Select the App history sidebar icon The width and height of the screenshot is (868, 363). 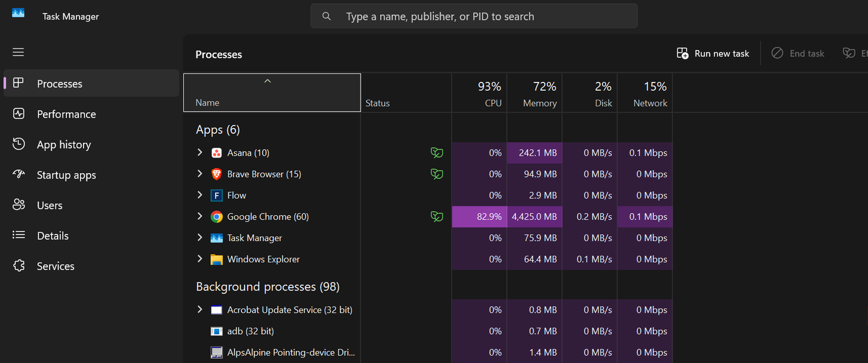18,144
